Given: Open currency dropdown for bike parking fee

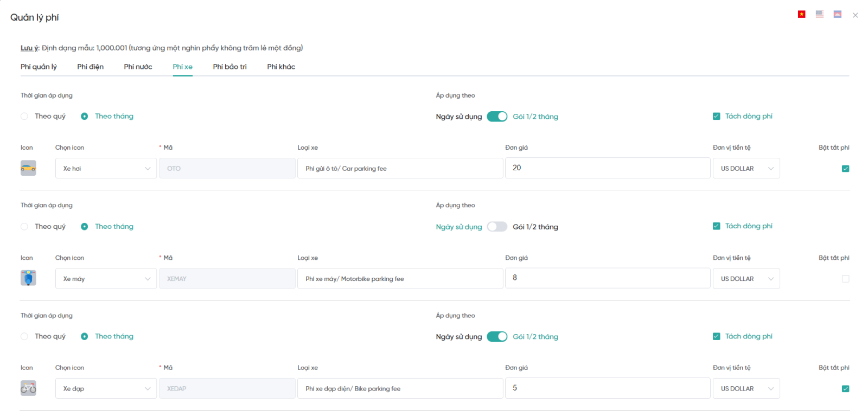Looking at the screenshot, I should [746, 389].
